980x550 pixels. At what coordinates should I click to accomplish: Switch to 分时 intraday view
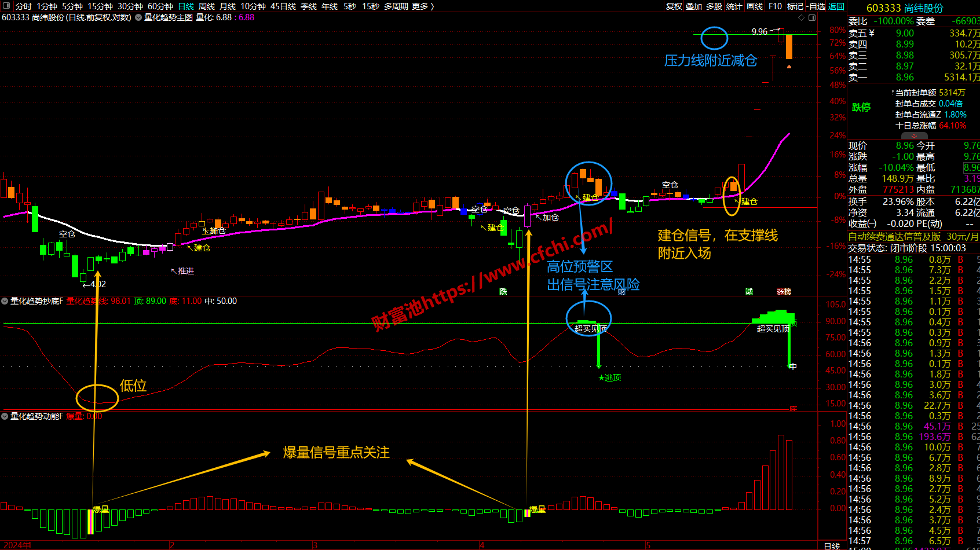[x=24, y=6]
